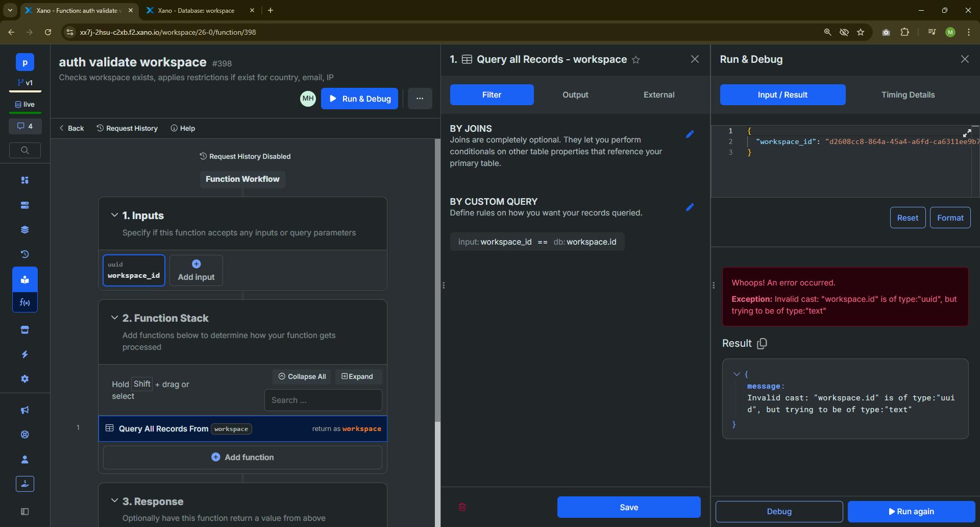Open the Chrome three-dot menu
The height and width of the screenshot is (527, 980).
tap(969, 32)
